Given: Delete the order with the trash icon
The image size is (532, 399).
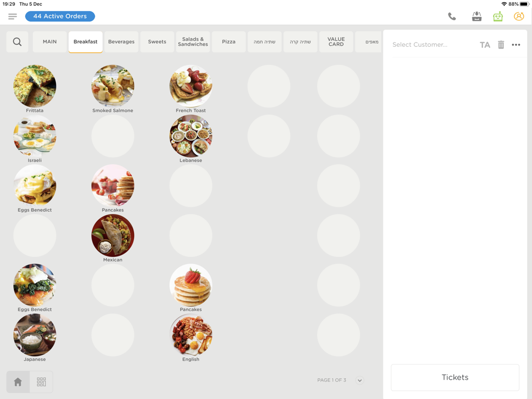Looking at the screenshot, I should pyautogui.click(x=501, y=45).
